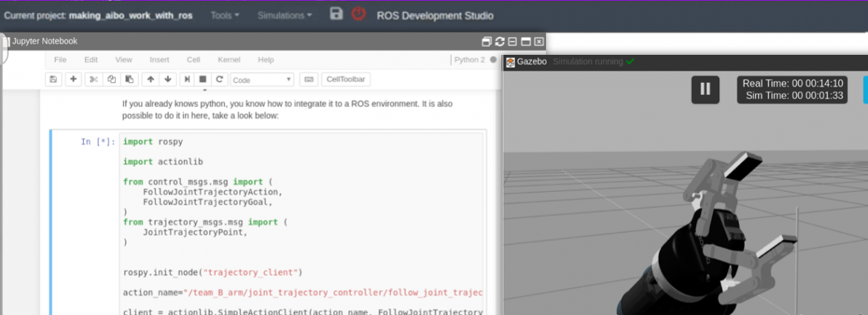Close the Jupyter Notebook window

(x=539, y=42)
